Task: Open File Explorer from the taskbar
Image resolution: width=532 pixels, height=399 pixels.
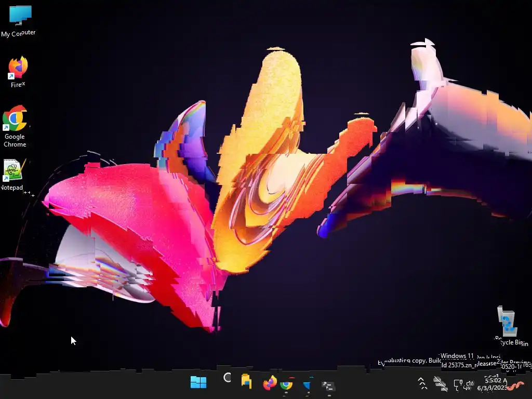Action: (x=247, y=381)
